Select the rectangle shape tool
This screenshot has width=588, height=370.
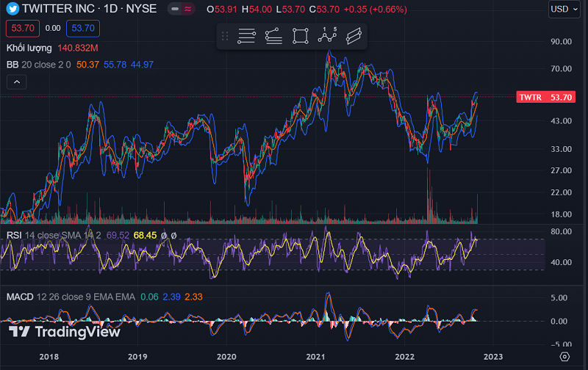pos(300,36)
